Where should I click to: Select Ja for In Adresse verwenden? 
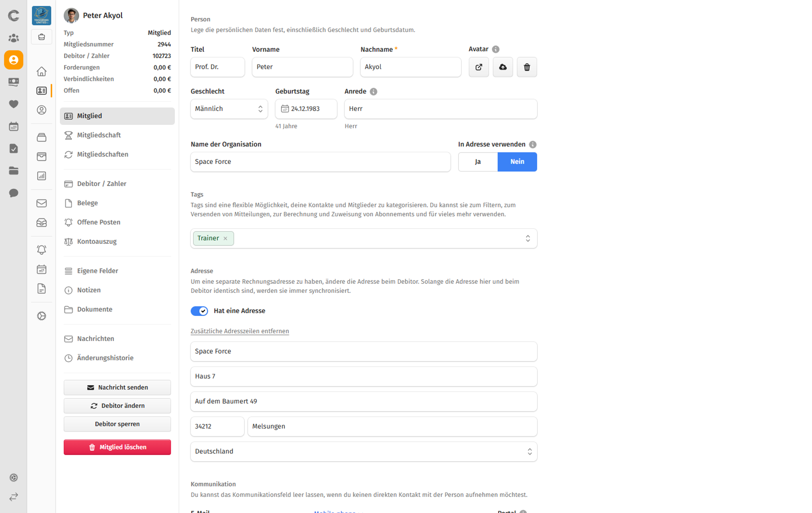(x=478, y=162)
